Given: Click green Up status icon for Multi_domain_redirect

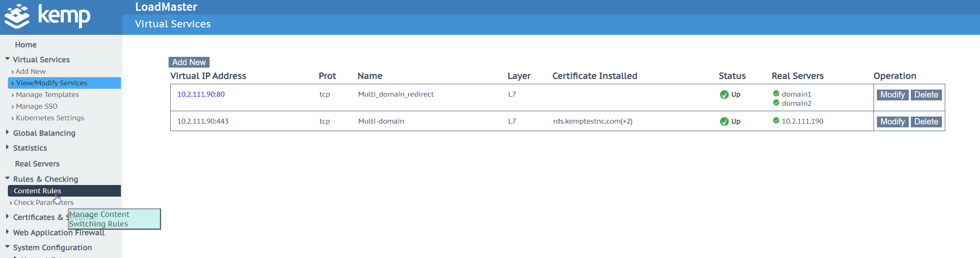Looking at the screenshot, I should pos(724,95).
